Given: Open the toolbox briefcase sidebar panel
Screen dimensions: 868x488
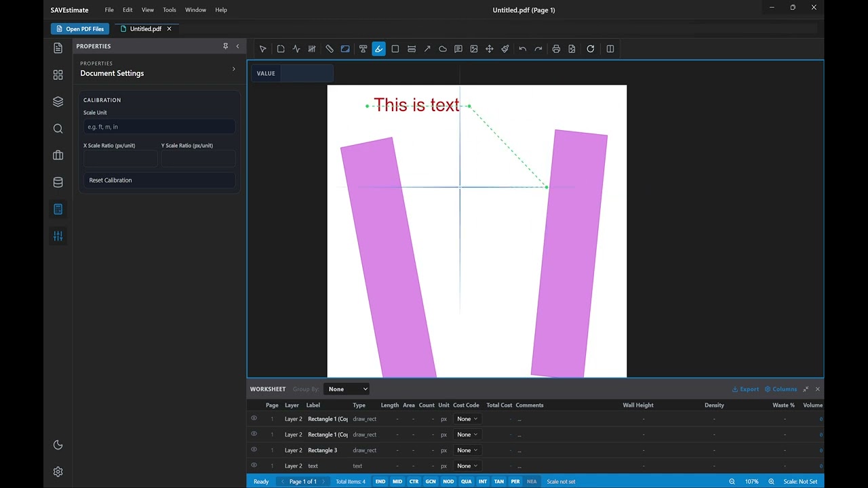Looking at the screenshot, I should (58, 155).
